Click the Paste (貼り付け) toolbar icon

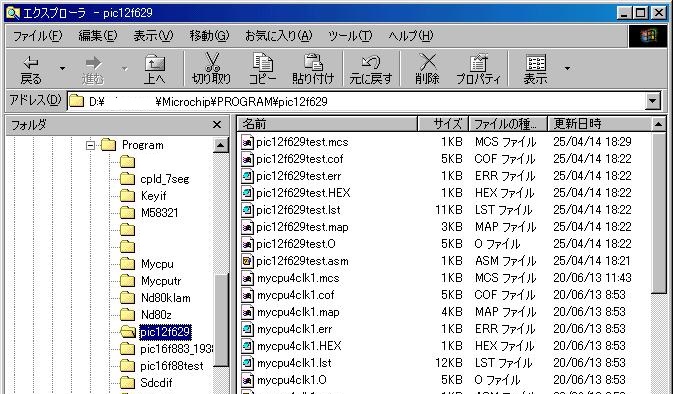click(313, 63)
